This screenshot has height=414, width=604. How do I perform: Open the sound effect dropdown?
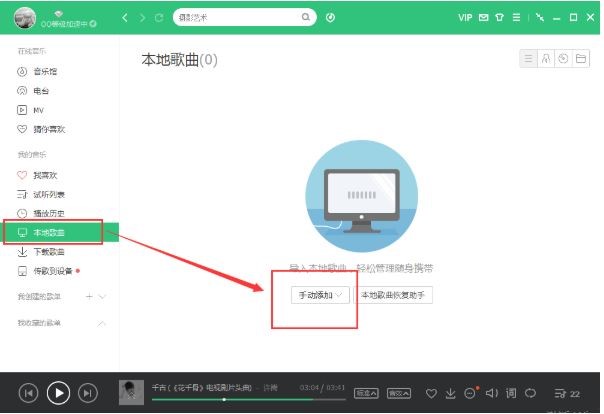(x=399, y=393)
